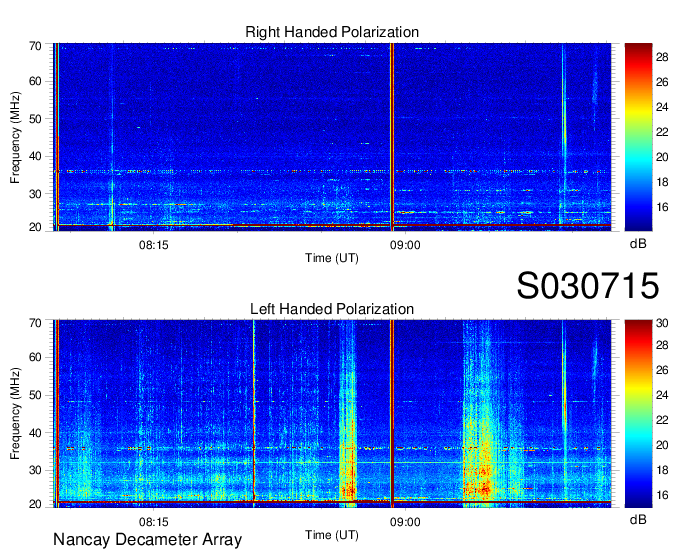This screenshot has height=552, width=680.
Task: Click the "40" frequency tick on the Right Handed plot
Action: click(35, 156)
